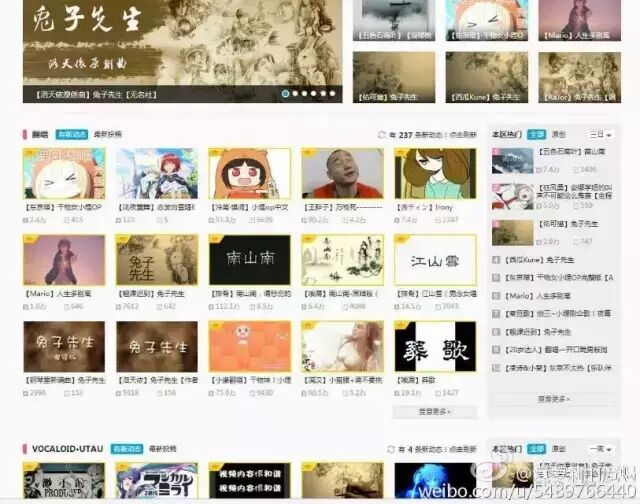
Task: Click the 【Mario】人生多别离 title under its grid thumbnail
Action: (x=58, y=294)
